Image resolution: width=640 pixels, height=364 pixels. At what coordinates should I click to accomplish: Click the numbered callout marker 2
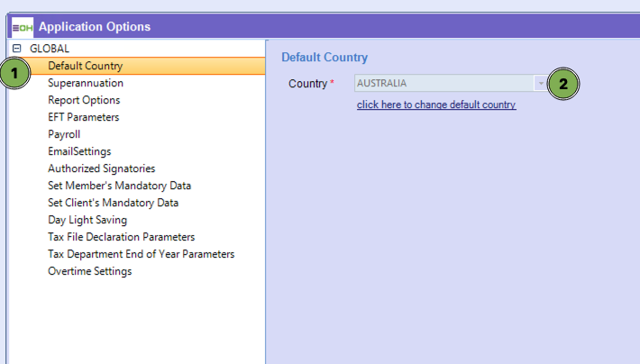[x=563, y=85]
